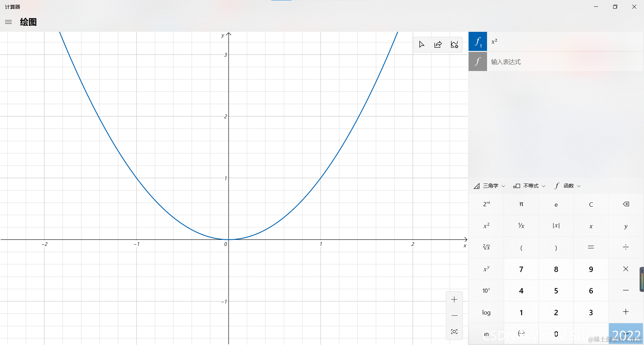Zoom in on the graph
644x345 pixels.
(x=454, y=299)
